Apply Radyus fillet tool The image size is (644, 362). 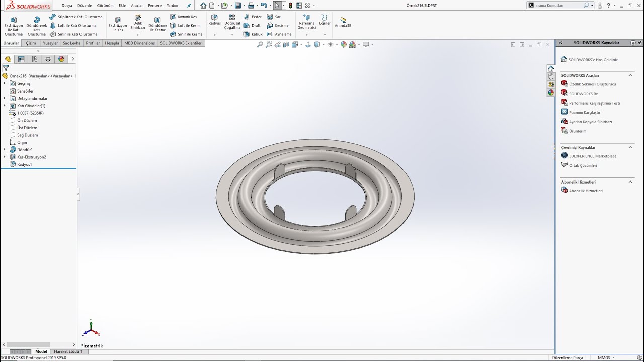(x=214, y=20)
